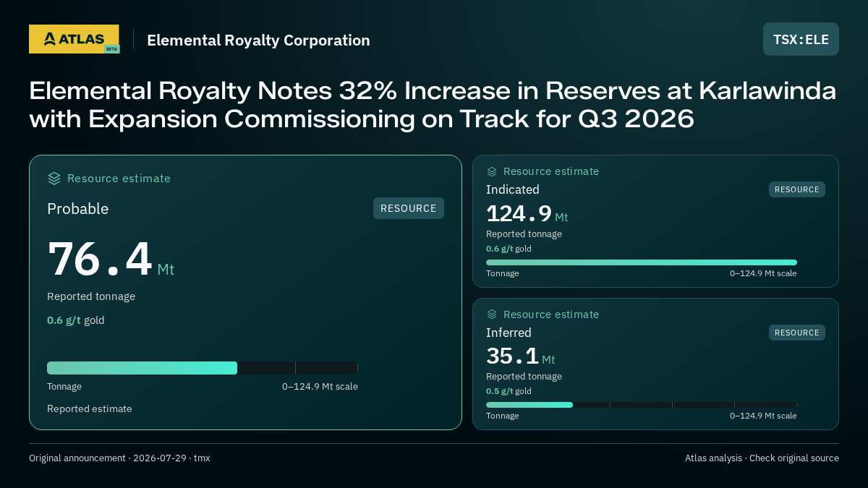The image size is (868, 488).
Task: Click the Probable tonnage progress bar
Action: (x=203, y=368)
